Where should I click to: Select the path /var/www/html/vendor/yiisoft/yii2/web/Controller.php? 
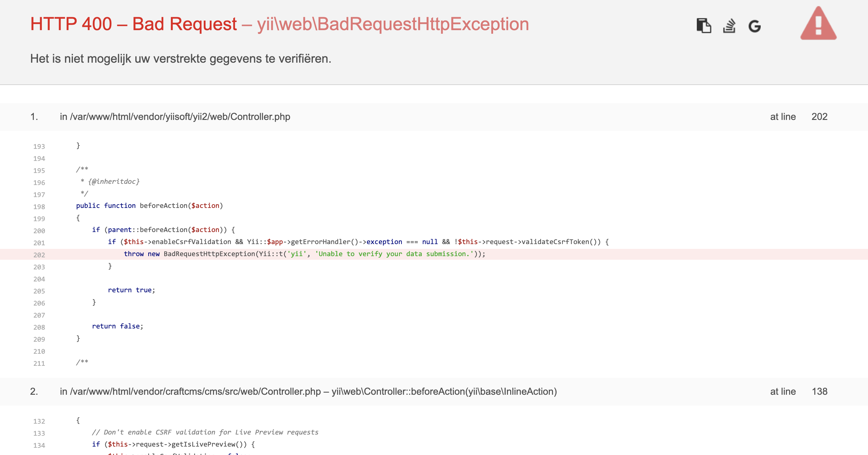point(180,117)
